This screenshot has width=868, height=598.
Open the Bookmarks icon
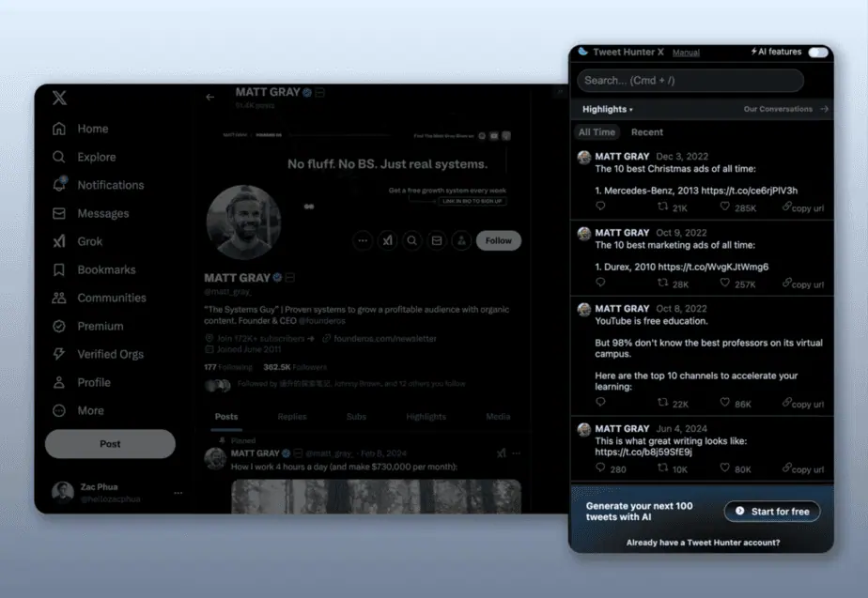tap(58, 269)
